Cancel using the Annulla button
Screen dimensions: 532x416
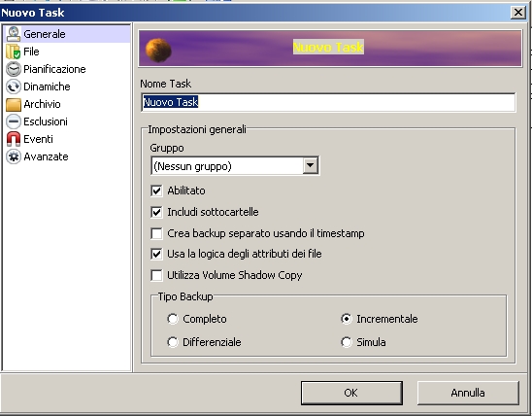point(468,393)
